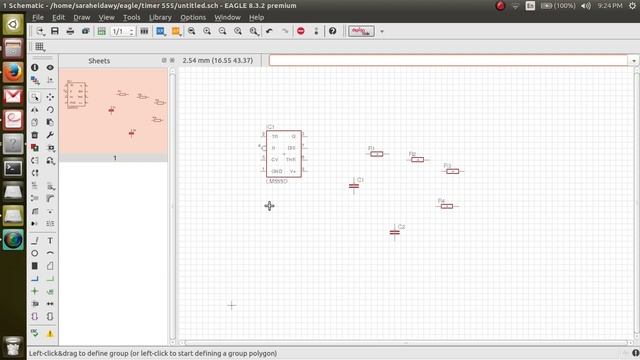Screen dimensions: 640x360
Task: Open the Terminal from launcher
Action: coord(13,168)
